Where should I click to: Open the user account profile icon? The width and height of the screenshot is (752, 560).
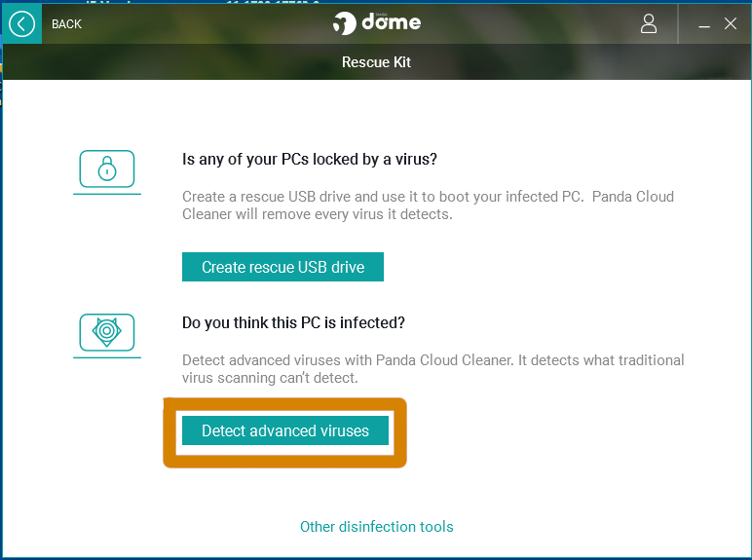[x=649, y=23]
